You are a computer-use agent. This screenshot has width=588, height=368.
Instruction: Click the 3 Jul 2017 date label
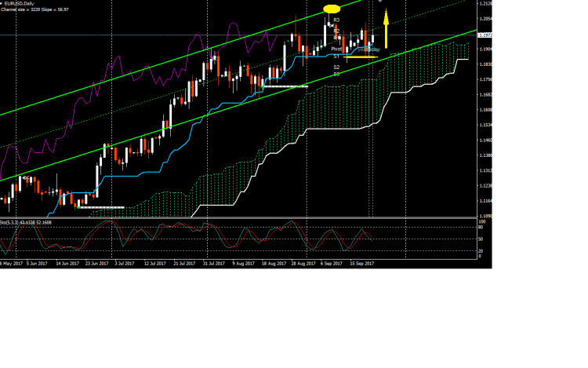pos(125,264)
